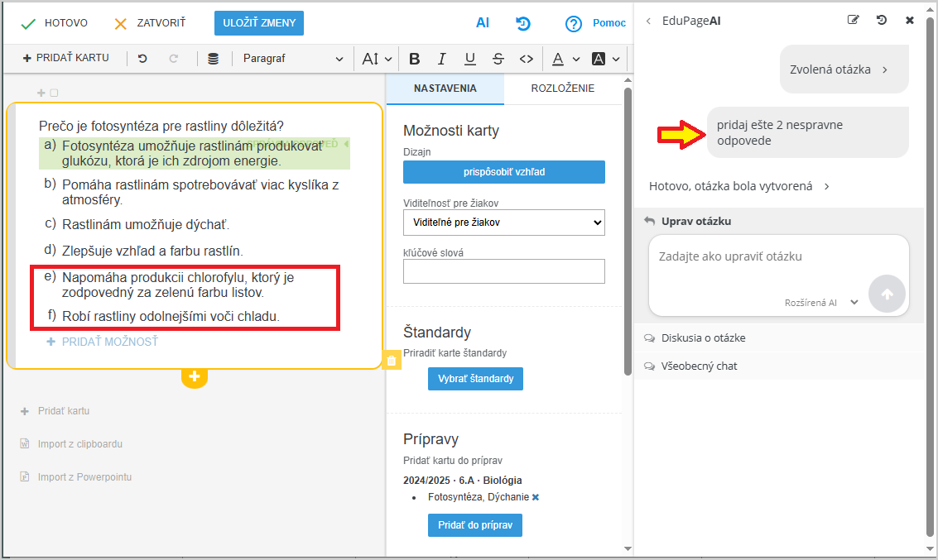Open the code view icon

pos(526,59)
